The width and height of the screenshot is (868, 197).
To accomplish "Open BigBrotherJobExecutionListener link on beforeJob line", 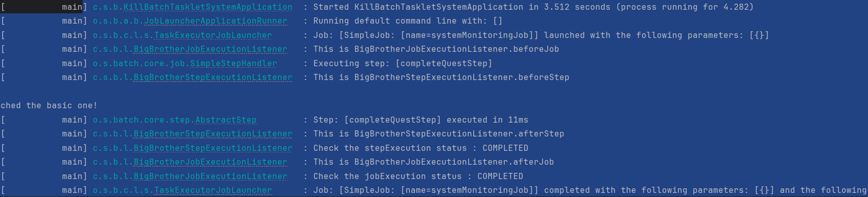I will pyautogui.click(x=210, y=49).
